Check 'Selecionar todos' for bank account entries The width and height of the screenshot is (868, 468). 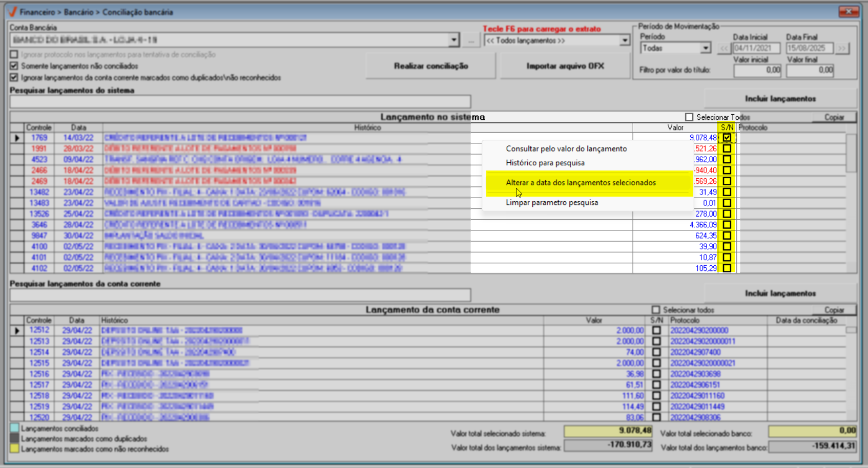656,310
